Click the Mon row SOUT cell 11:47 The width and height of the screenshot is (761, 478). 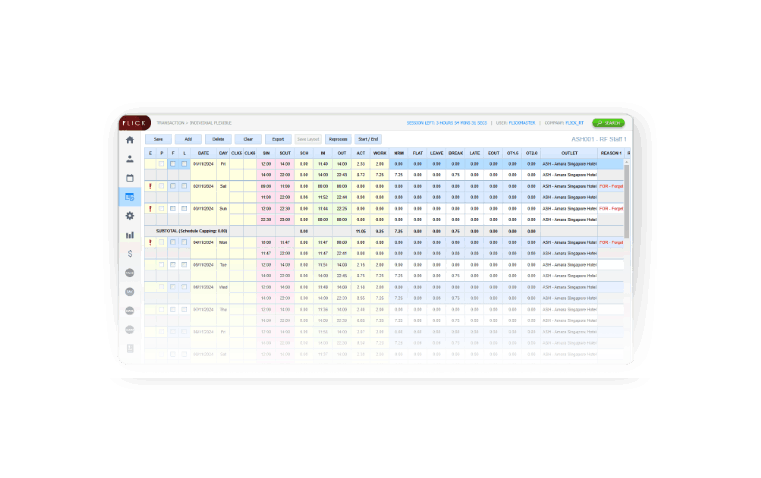285,242
